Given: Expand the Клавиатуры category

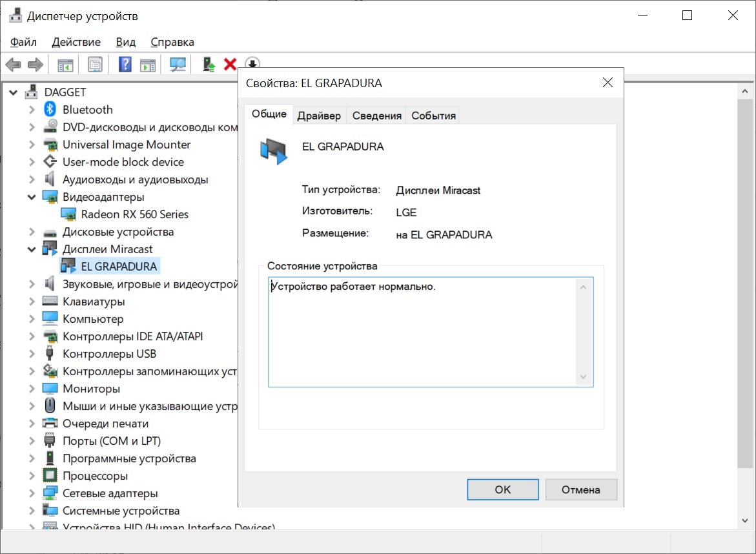Looking at the screenshot, I should point(32,302).
